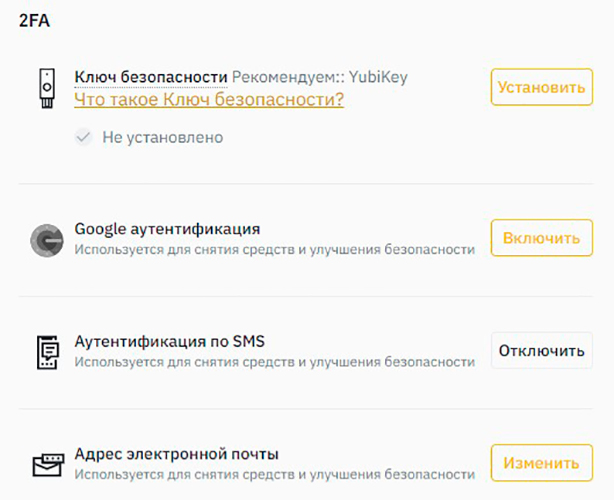
Task: Click the 'Рекомендуем:: YubiKey' recommendation text
Action: pos(319,77)
